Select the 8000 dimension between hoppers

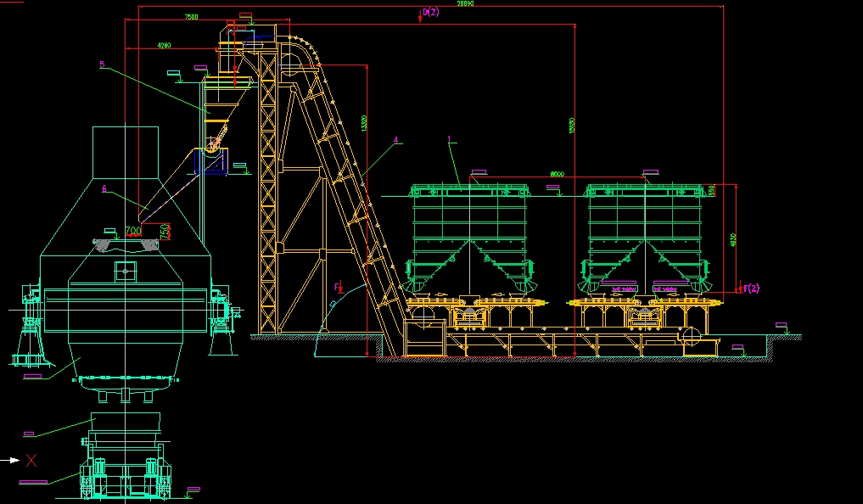coord(557,173)
